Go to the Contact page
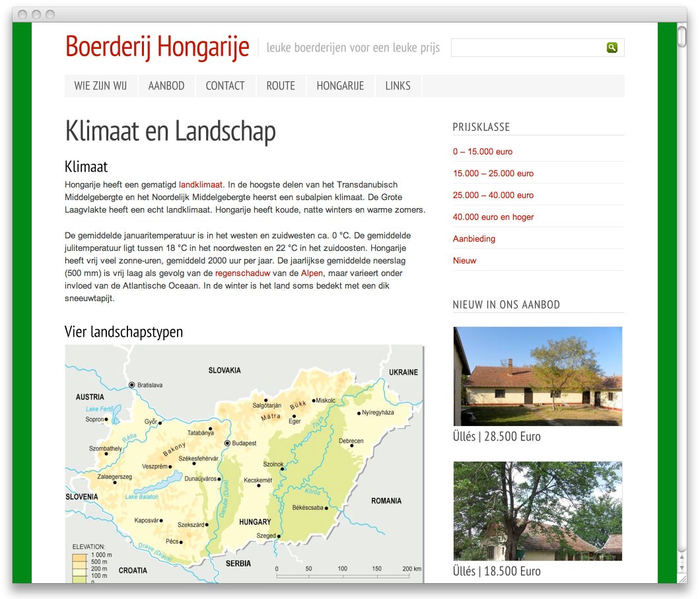This screenshot has height=599, width=700. [225, 86]
